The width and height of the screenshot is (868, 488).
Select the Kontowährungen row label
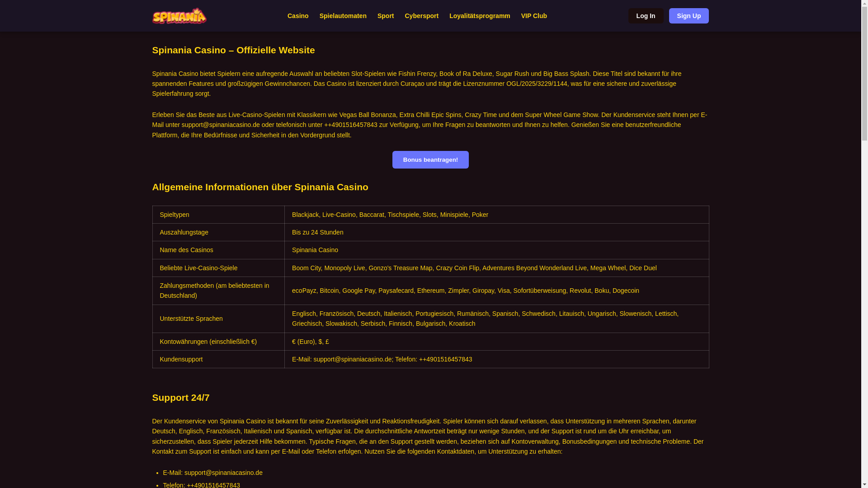218,342
